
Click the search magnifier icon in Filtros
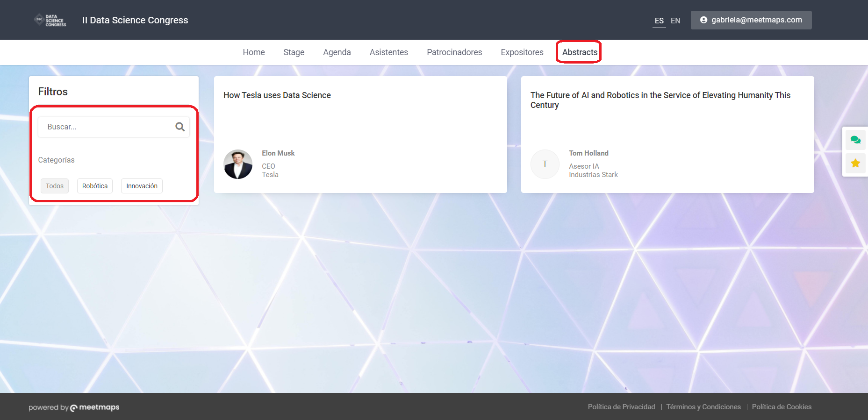click(x=180, y=127)
